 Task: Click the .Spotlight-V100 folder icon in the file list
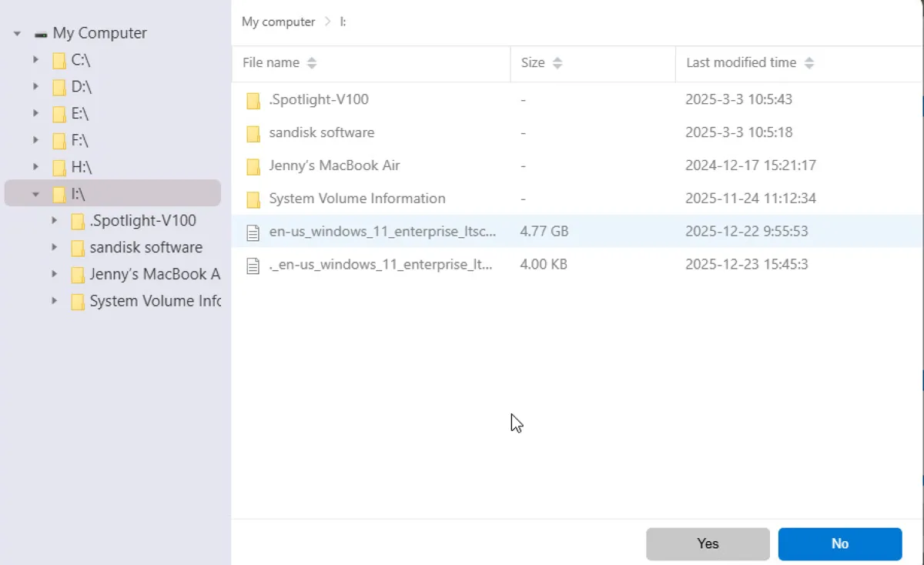[253, 99]
